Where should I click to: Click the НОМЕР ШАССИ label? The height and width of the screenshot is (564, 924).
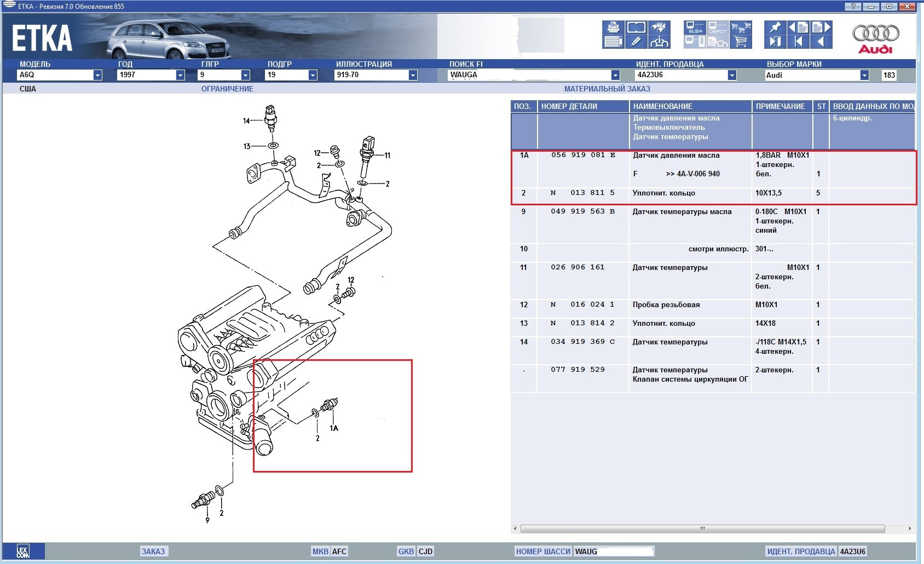543,551
